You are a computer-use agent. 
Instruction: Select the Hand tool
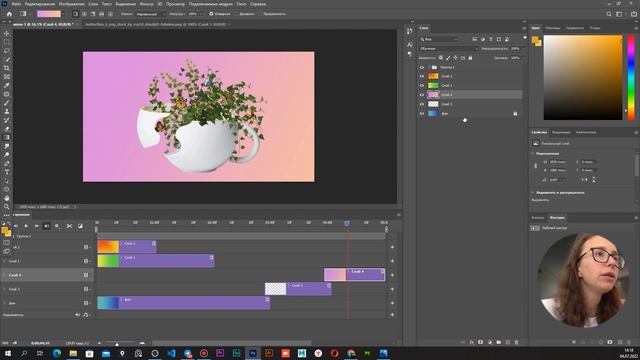[7, 198]
